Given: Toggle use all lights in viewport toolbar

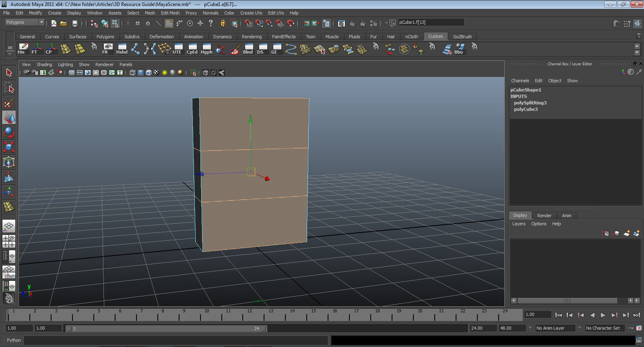Looking at the screenshot, I should (165, 73).
